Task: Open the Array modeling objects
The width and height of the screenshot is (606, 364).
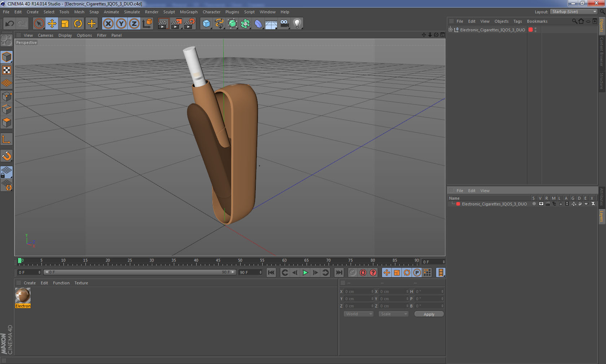Action: click(x=245, y=24)
